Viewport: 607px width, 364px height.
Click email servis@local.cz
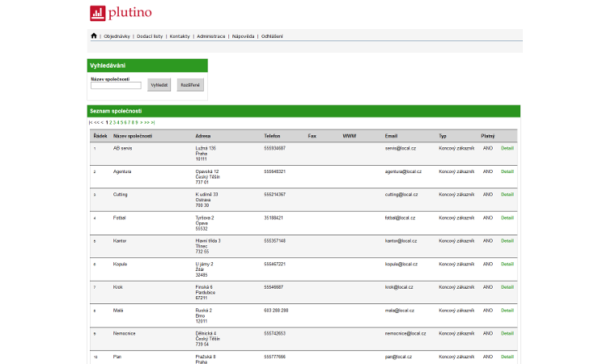point(401,148)
